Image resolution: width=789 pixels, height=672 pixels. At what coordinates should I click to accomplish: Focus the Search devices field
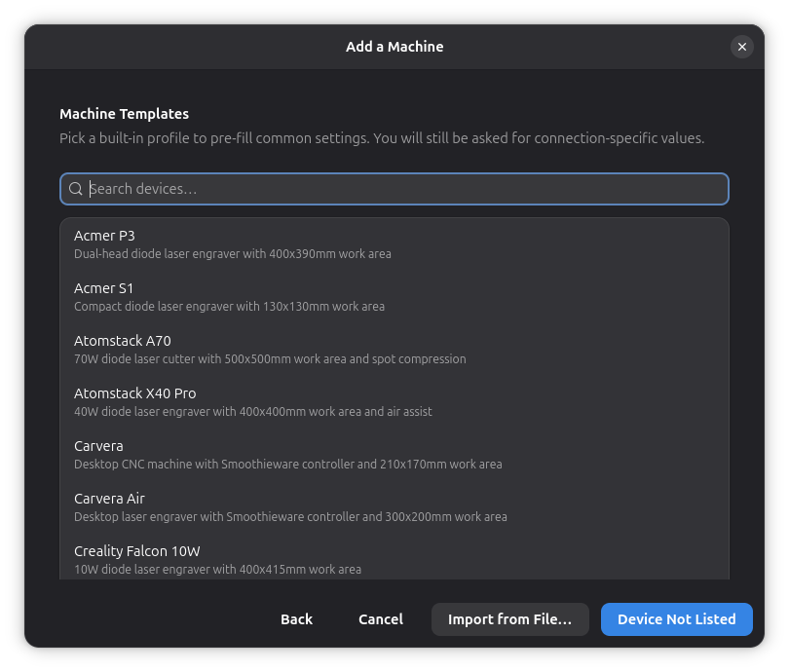tap(394, 189)
